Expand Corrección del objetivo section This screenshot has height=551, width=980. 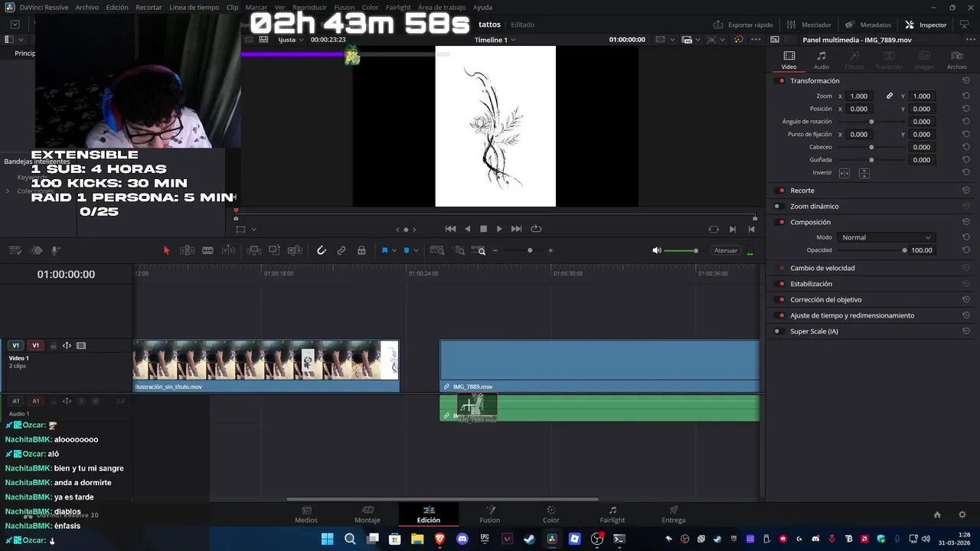[826, 300]
